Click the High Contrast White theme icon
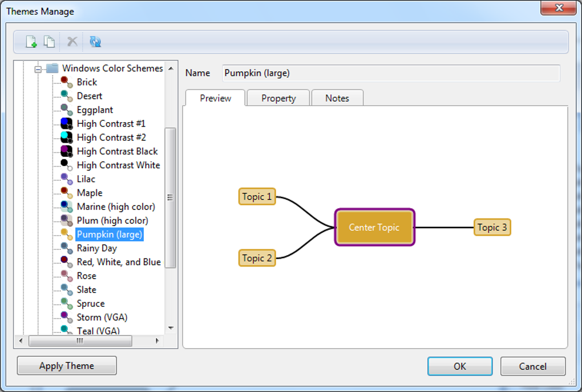This screenshot has width=582, height=392. point(67,165)
